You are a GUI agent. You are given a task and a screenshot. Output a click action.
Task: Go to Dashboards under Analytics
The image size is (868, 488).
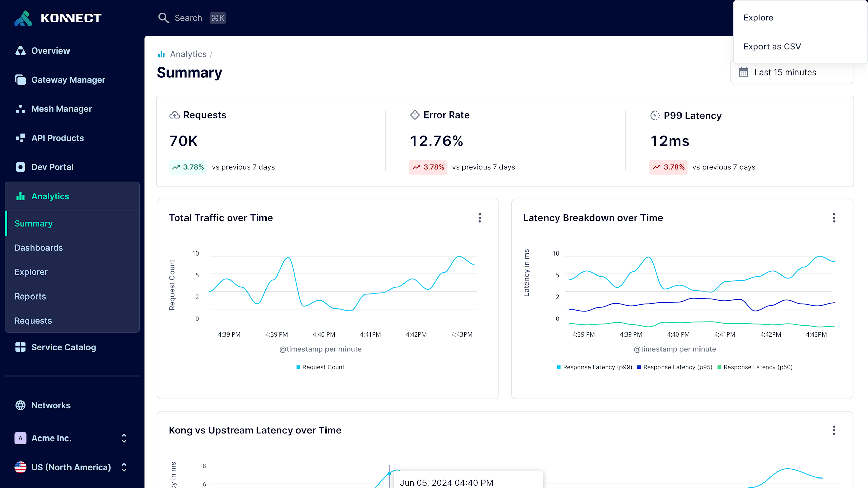coord(39,248)
